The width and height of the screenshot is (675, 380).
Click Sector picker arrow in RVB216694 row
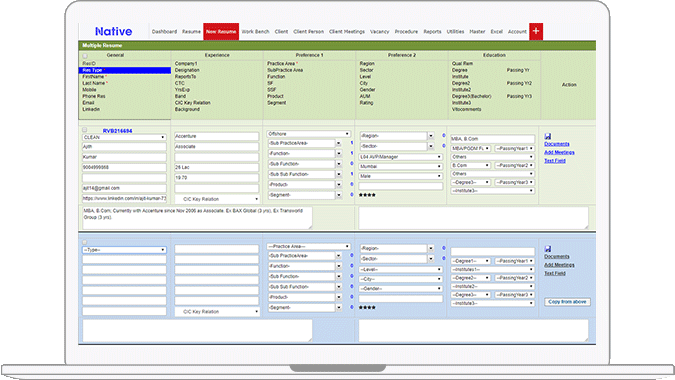point(431,146)
